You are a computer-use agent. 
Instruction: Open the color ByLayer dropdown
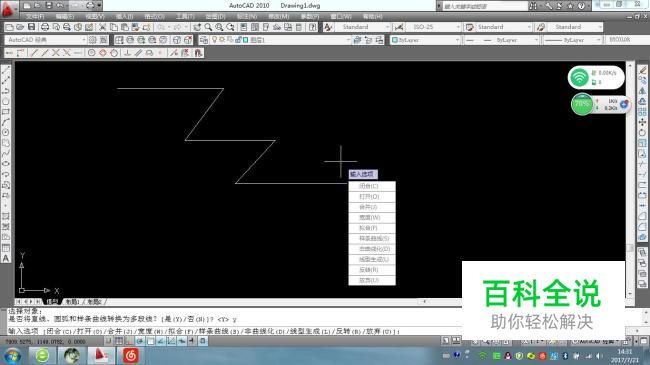point(425,40)
